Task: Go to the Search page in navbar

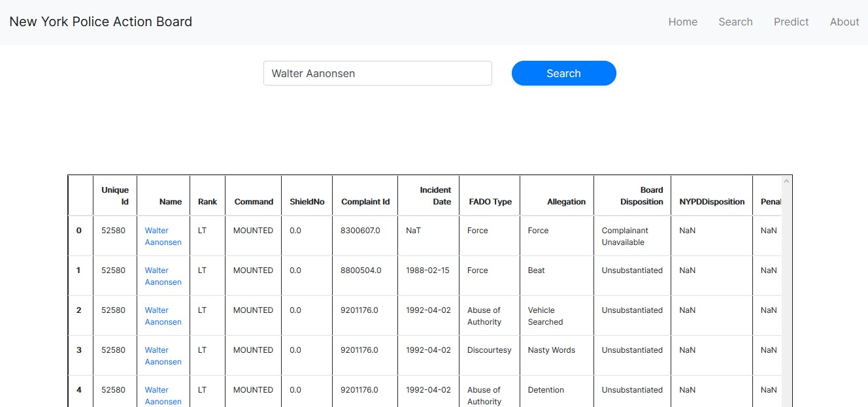Action: [735, 22]
